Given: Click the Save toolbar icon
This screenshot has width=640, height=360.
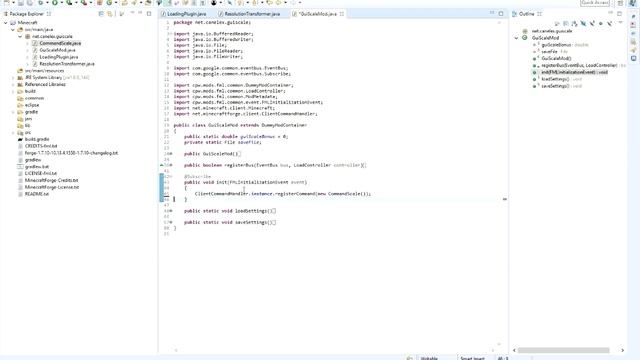Looking at the screenshot, I should tap(21, 3).
